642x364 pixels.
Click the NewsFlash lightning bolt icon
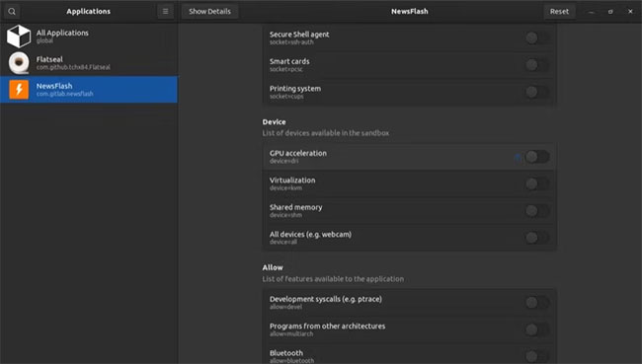coord(19,89)
